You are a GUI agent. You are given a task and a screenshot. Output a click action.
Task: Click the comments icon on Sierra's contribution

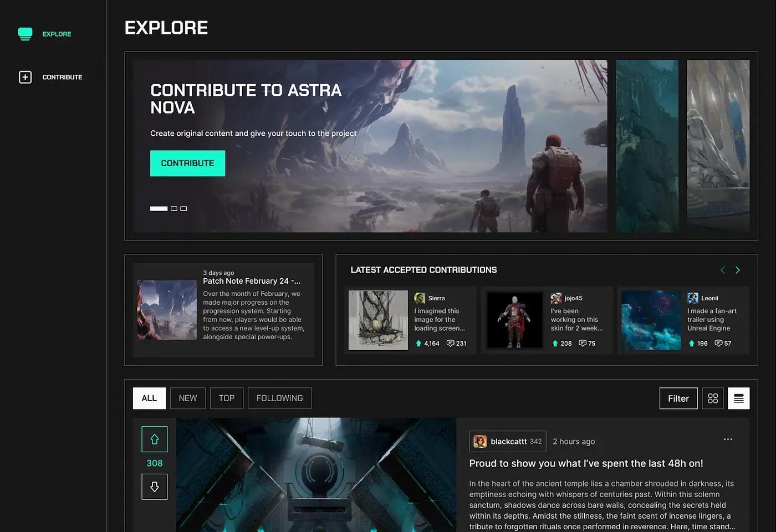pos(451,343)
